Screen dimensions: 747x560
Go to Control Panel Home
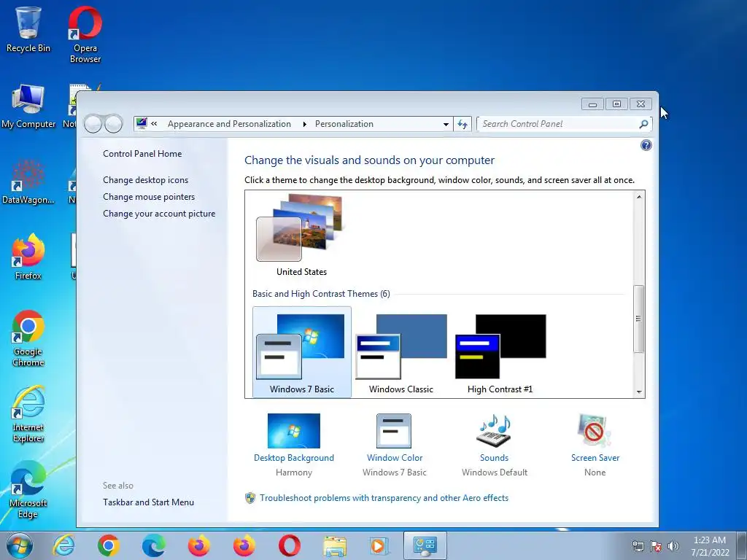(142, 154)
